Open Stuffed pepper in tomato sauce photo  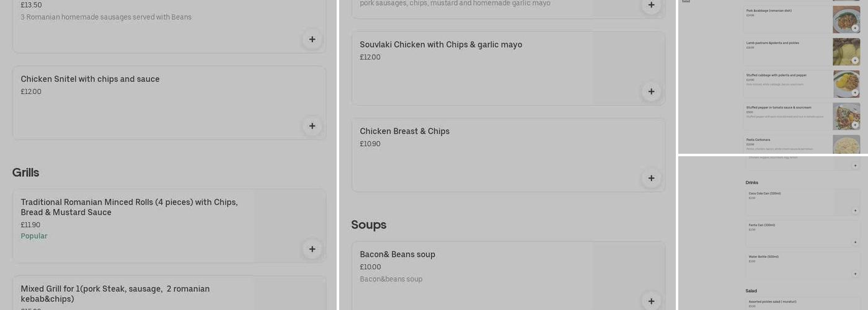point(843,114)
